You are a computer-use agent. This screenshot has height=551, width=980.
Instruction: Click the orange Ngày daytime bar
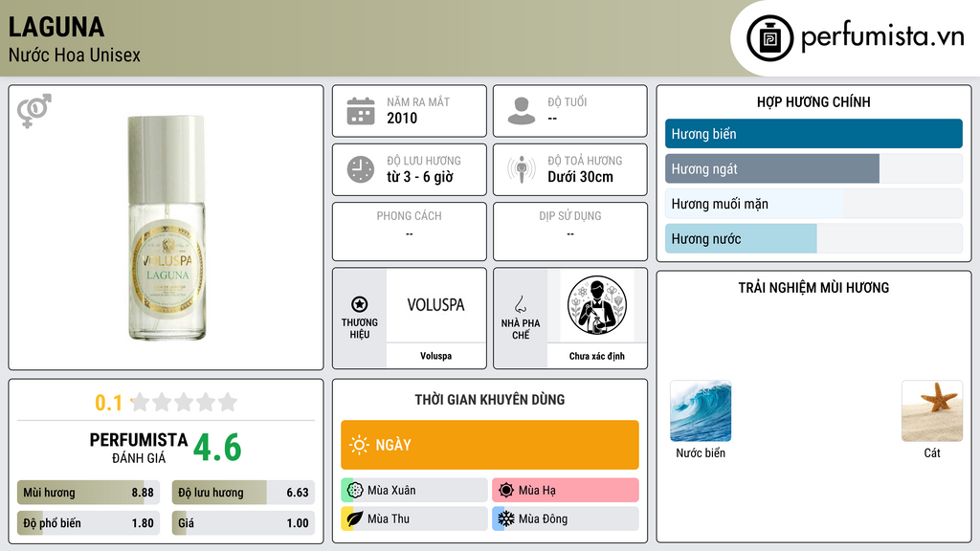pos(490,445)
